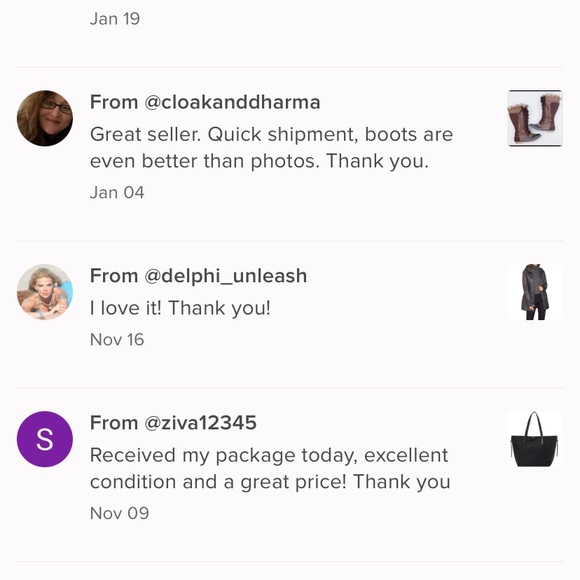
Task: Click the Jan 04 review date
Action: click(117, 192)
